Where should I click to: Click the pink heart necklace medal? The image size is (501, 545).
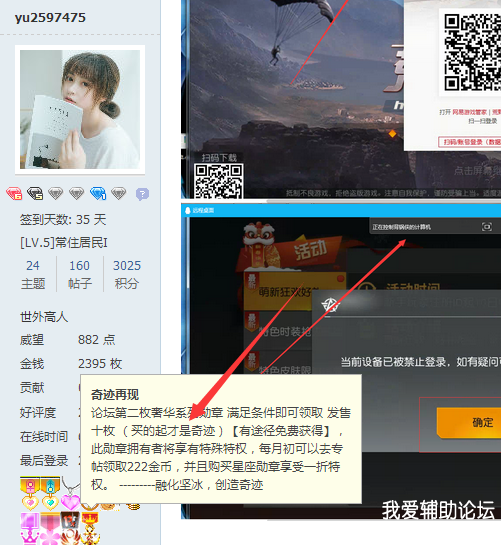pyautogui.click(x=71, y=494)
